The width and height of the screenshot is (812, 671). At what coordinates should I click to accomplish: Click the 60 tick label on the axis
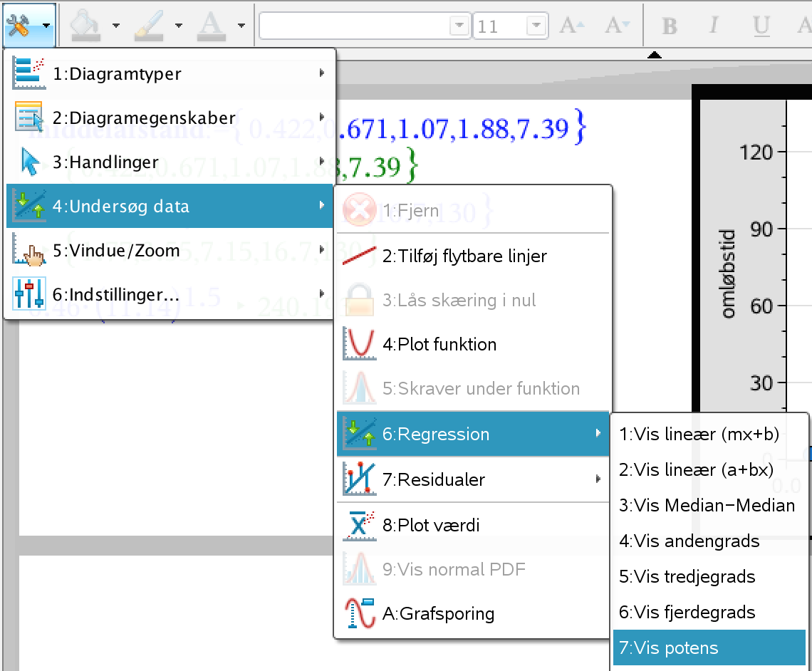pos(761,306)
